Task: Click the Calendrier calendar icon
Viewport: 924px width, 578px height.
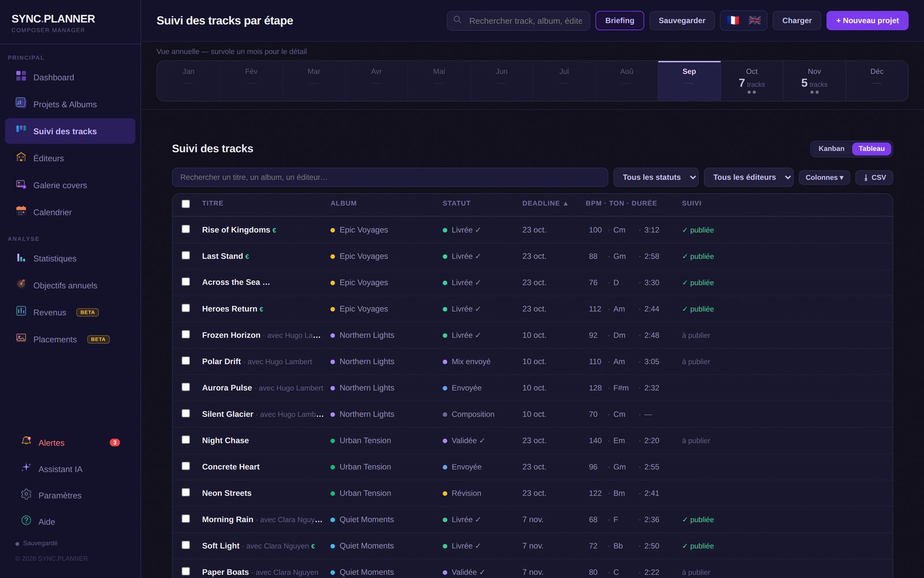Action: pyautogui.click(x=21, y=211)
